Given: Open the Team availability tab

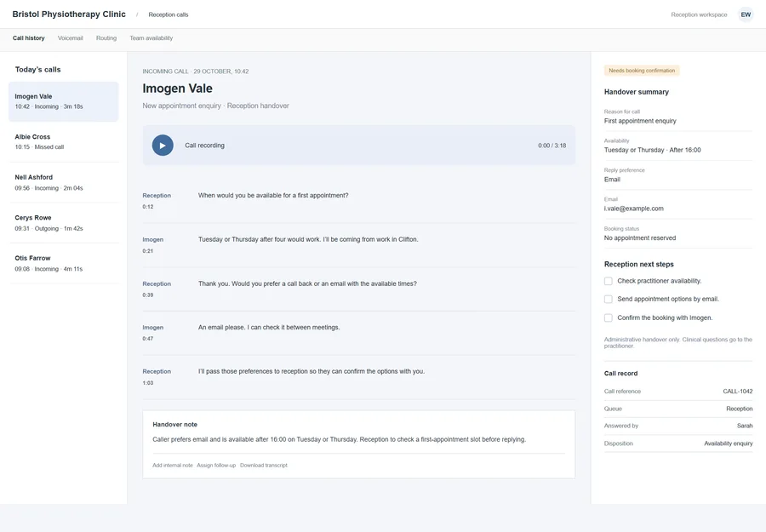Looking at the screenshot, I should (x=151, y=38).
